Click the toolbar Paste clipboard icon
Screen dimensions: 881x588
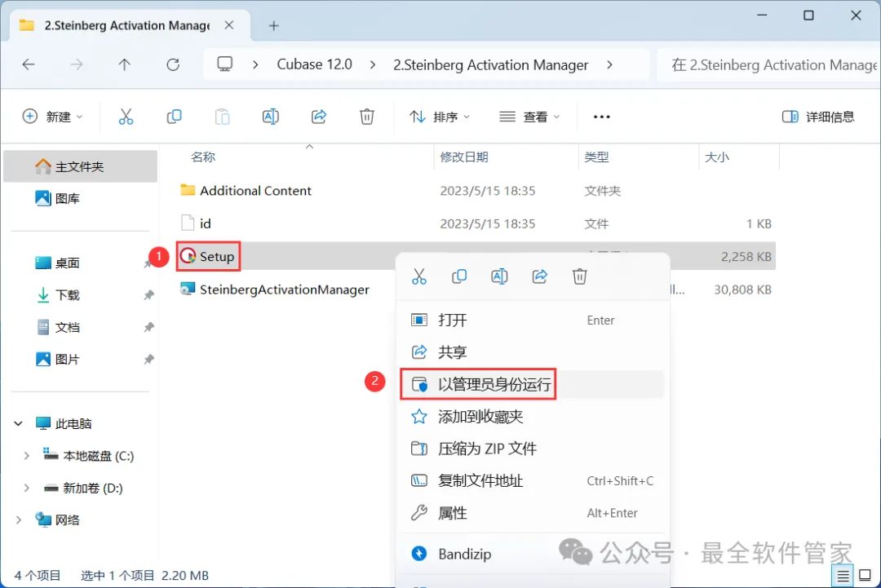click(x=223, y=117)
